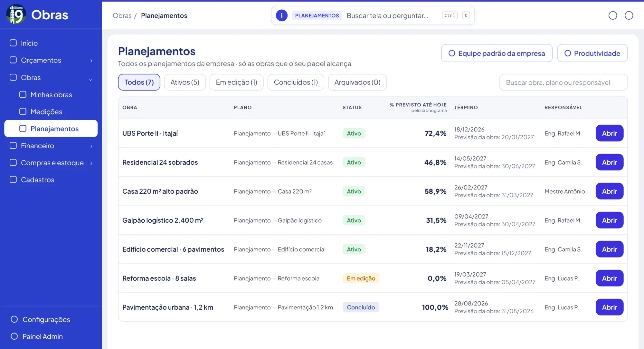The width and height of the screenshot is (644, 349).
Task: Click the Minhas obras icon
Action: tap(23, 94)
